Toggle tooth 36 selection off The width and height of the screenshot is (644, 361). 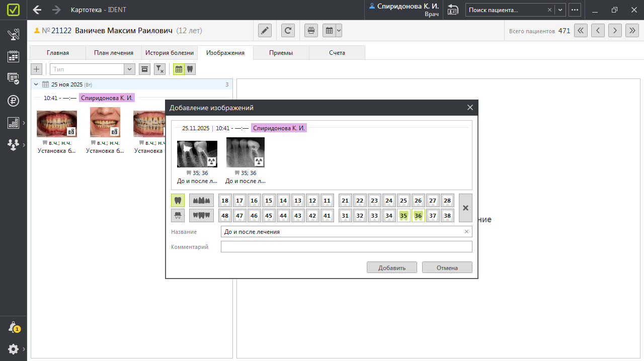point(418,216)
